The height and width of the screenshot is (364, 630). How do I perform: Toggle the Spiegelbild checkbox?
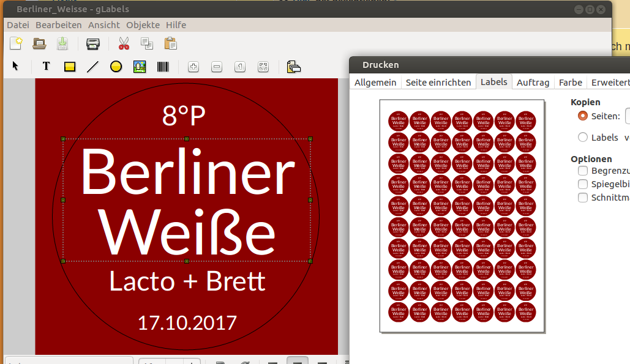[583, 184]
